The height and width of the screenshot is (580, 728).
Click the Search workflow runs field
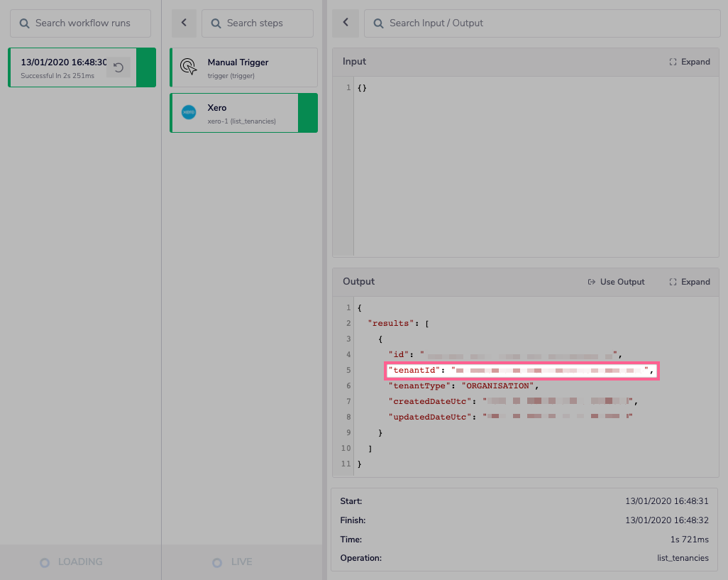[x=80, y=23]
